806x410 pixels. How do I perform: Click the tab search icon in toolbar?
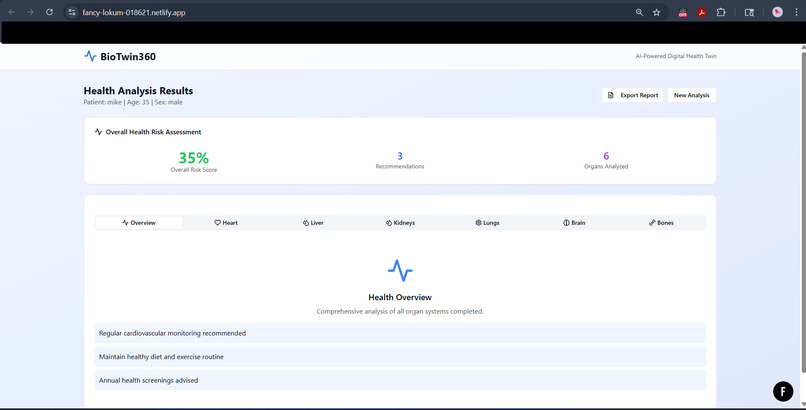click(x=749, y=12)
